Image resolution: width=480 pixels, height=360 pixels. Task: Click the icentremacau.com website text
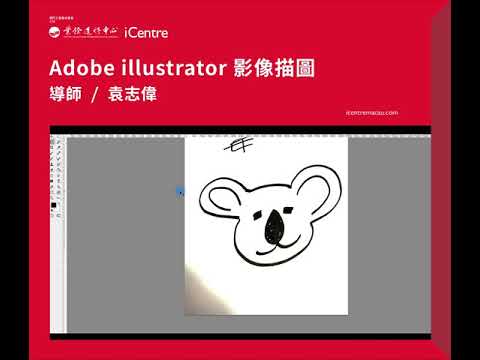(x=372, y=113)
